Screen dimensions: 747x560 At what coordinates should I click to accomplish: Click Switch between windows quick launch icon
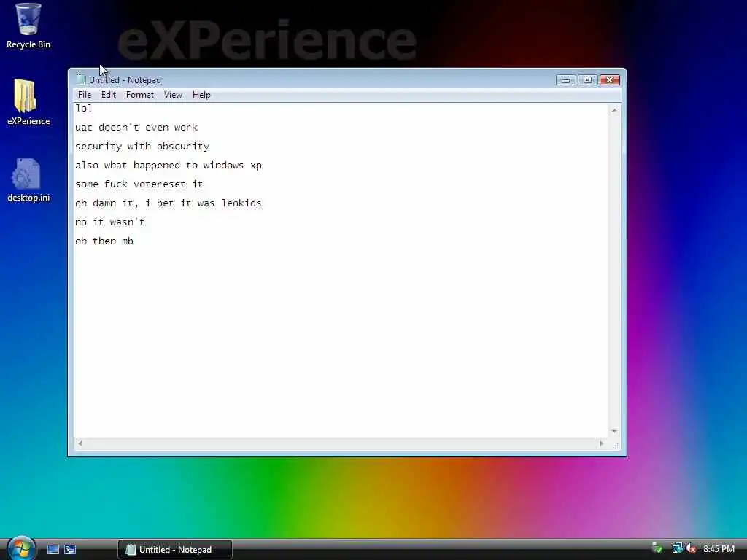[71, 549]
